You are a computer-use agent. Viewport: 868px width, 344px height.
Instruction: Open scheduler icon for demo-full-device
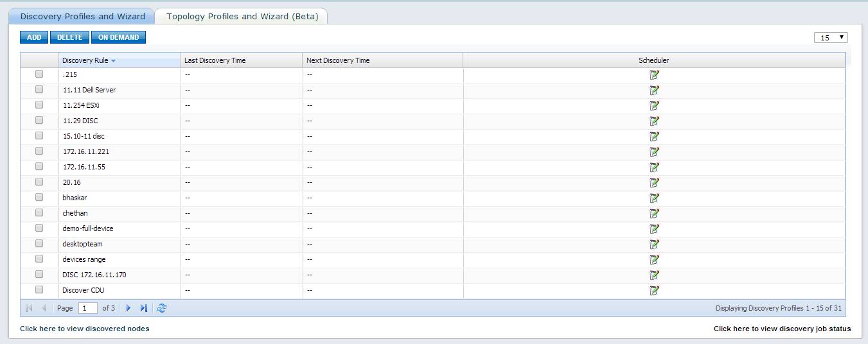click(654, 229)
